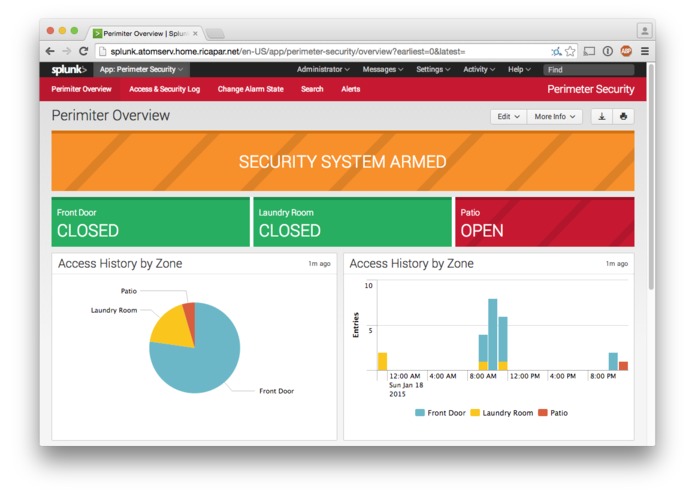Viewport: 695px width, 494px height.
Task: Open the Messages dropdown
Action: (383, 70)
